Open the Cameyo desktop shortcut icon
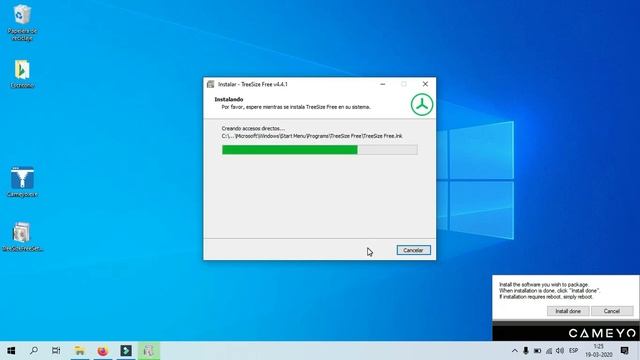The image size is (640, 360). pyautogui.click(x=22, y=182)
